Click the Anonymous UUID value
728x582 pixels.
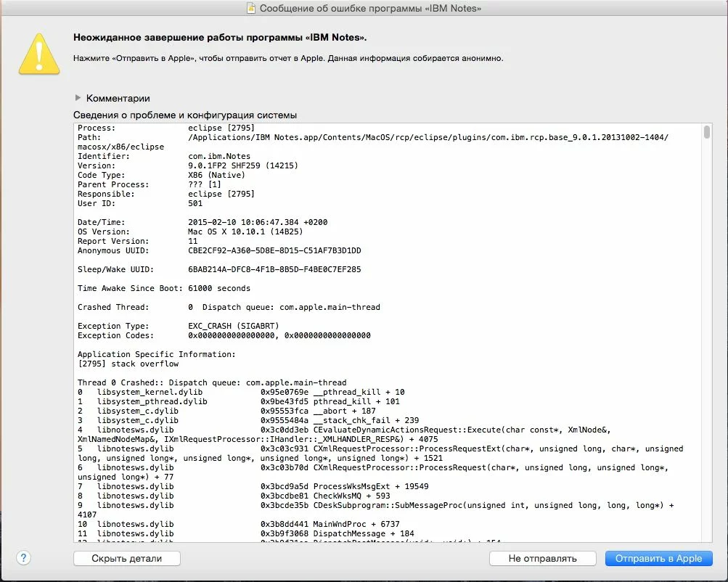(274, 251)
